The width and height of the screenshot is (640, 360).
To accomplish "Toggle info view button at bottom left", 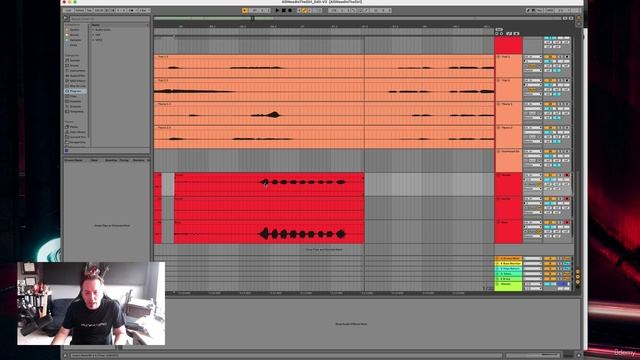I will [65, 356].
